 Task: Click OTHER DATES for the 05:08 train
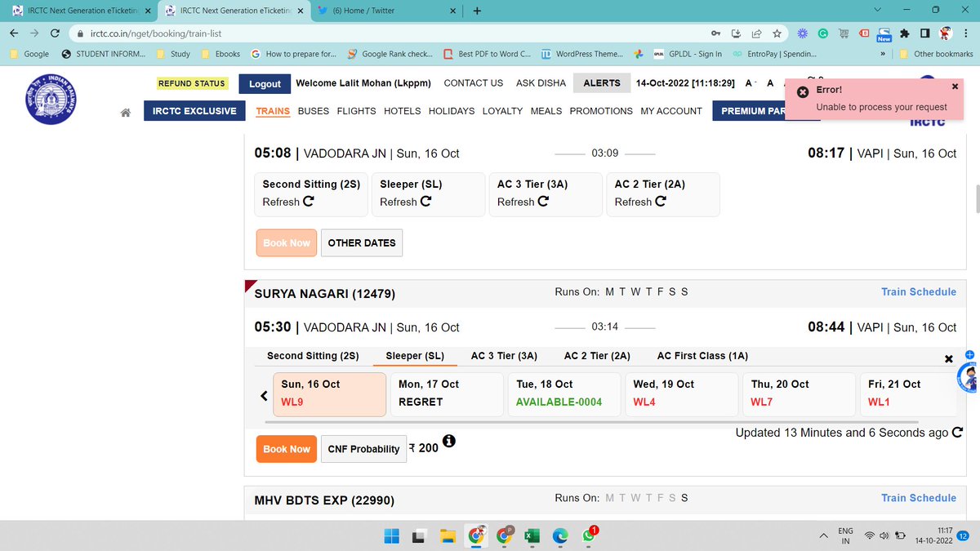click(x=362, y=242)
